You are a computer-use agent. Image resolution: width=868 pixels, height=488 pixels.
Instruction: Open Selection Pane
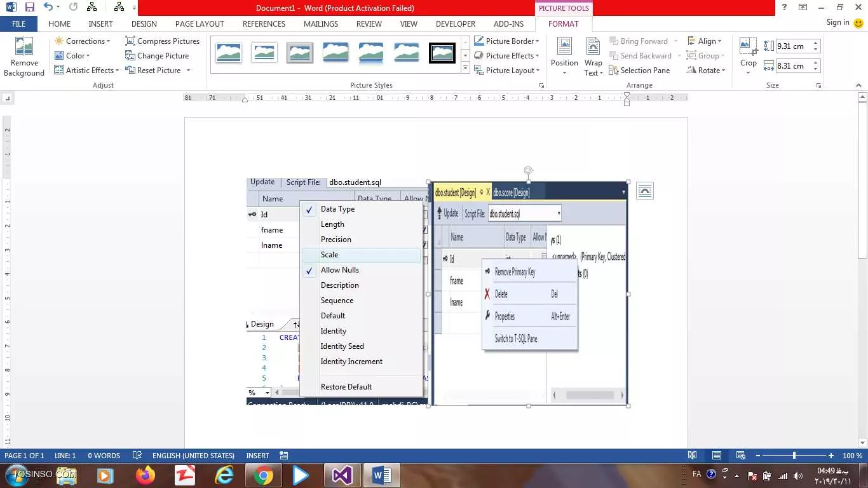tap(639, 71)
